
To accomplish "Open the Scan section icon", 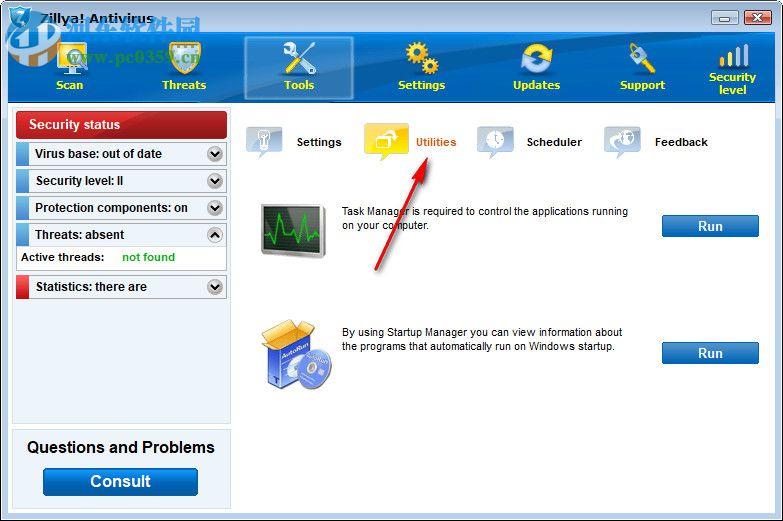I will 72,59.
